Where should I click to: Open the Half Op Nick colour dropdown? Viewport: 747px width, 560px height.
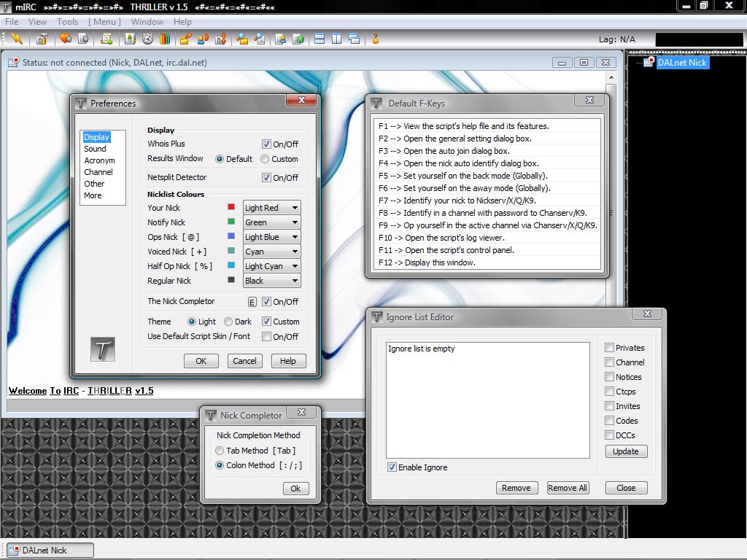272,266
